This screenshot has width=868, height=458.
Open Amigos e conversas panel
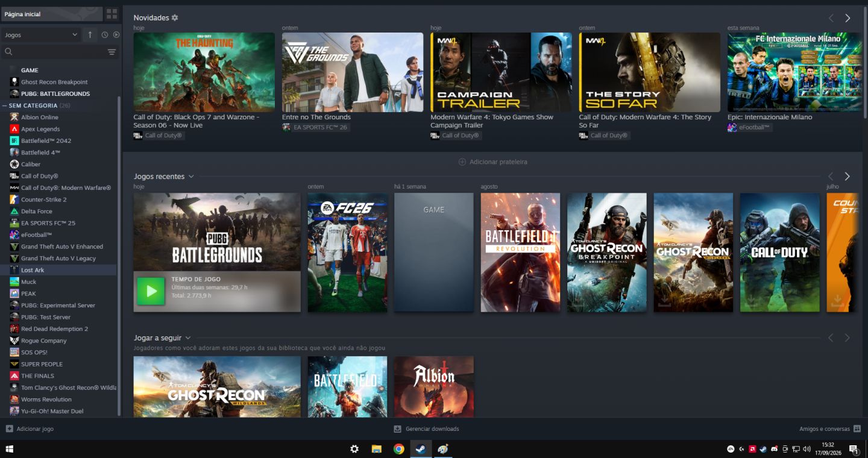tap(830, 429)
